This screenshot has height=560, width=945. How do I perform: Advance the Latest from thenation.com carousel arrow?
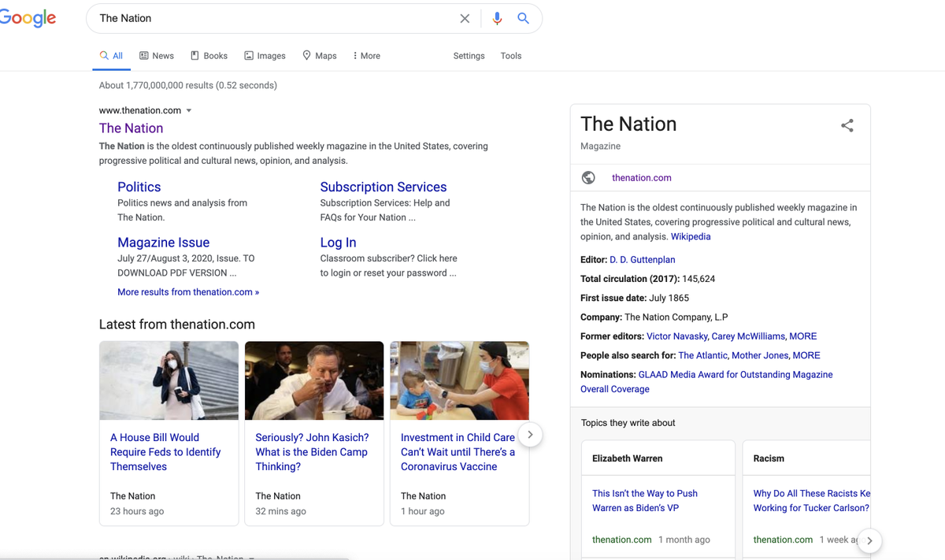click(530, 434)
